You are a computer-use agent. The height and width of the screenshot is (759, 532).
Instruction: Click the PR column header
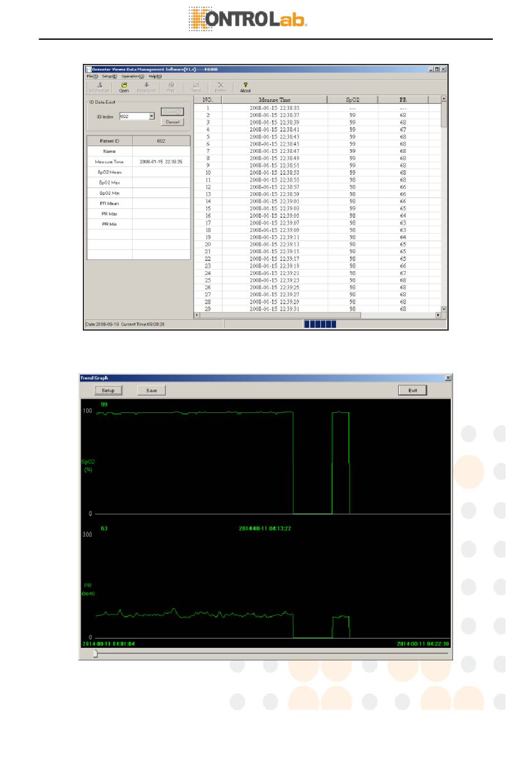pos(403,100)
